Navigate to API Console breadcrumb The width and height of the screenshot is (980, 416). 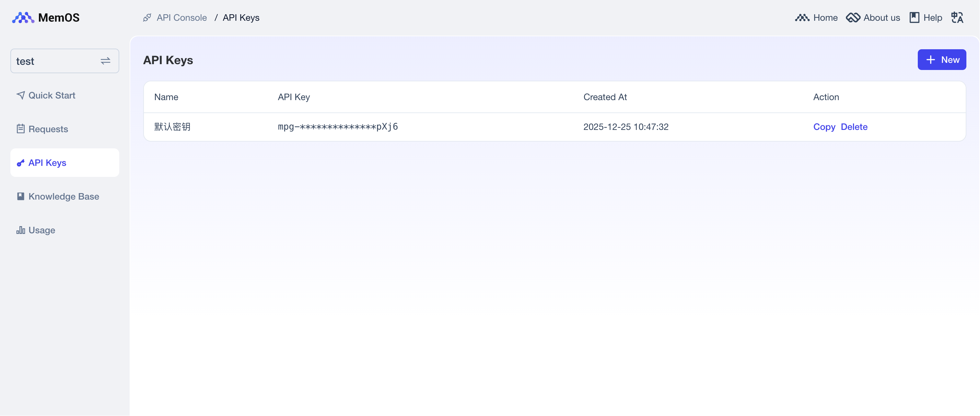click(x=181, y=17)
